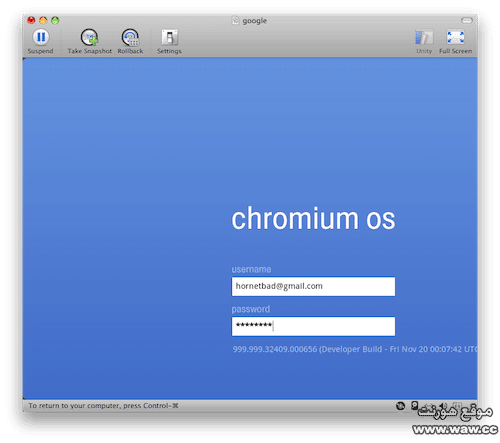Click the yellow minimize window button

[43, 20]
